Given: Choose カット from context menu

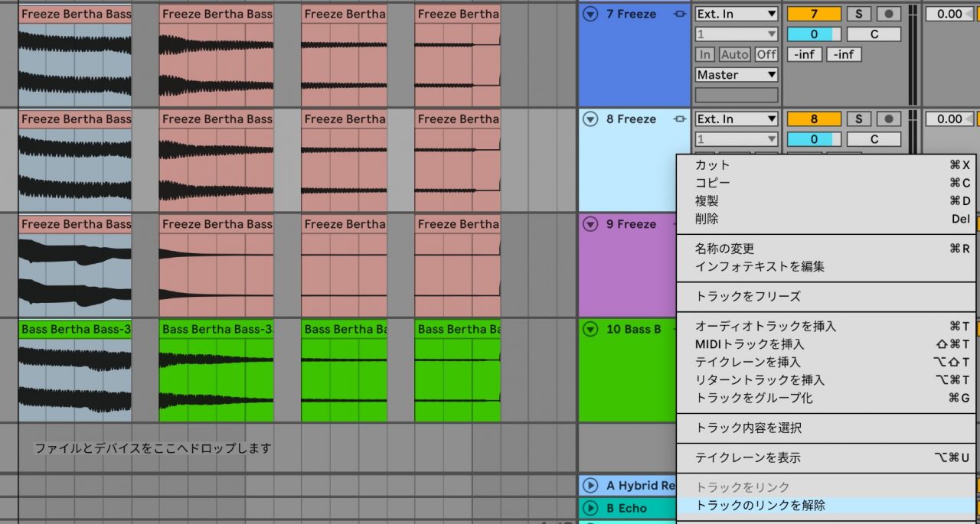Looking at the screenshot, I should [827, 164].
